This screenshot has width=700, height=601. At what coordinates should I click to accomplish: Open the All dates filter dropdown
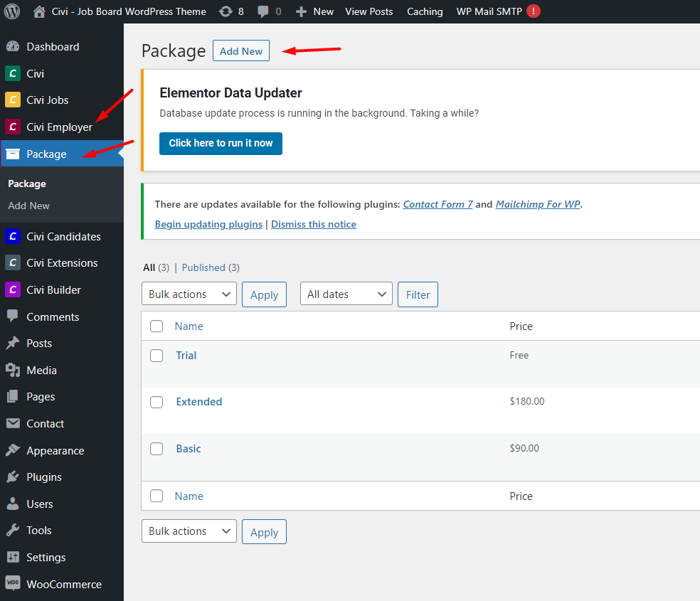coord(346,294)
